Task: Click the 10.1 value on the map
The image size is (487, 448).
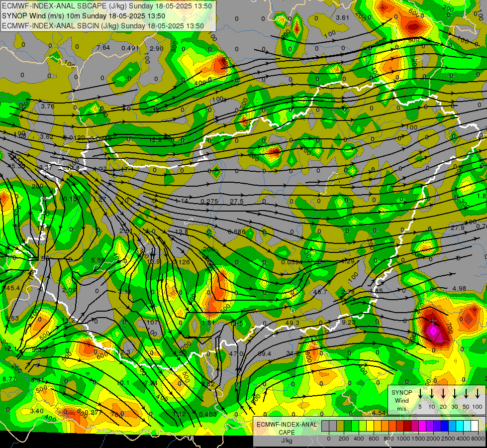Action: (x=123, y=382)
